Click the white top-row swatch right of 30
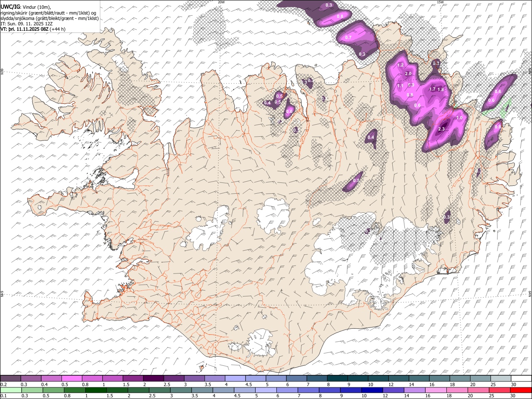This screenshot has width=532, height=399. pyautogui.click(x=521, y=378)
